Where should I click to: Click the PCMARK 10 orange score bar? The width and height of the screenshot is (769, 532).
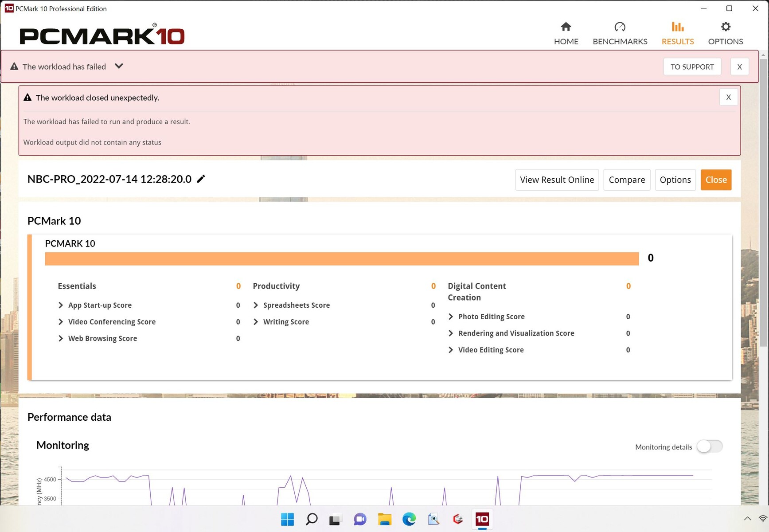342,258
